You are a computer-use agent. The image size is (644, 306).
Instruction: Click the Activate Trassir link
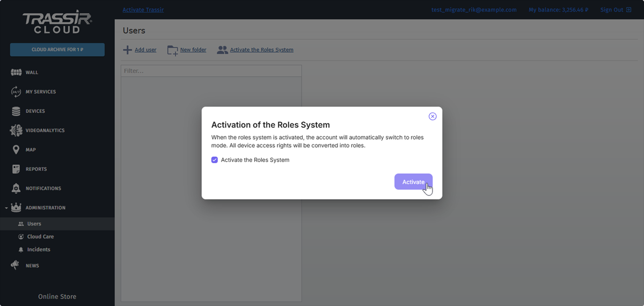coord(143,10)
